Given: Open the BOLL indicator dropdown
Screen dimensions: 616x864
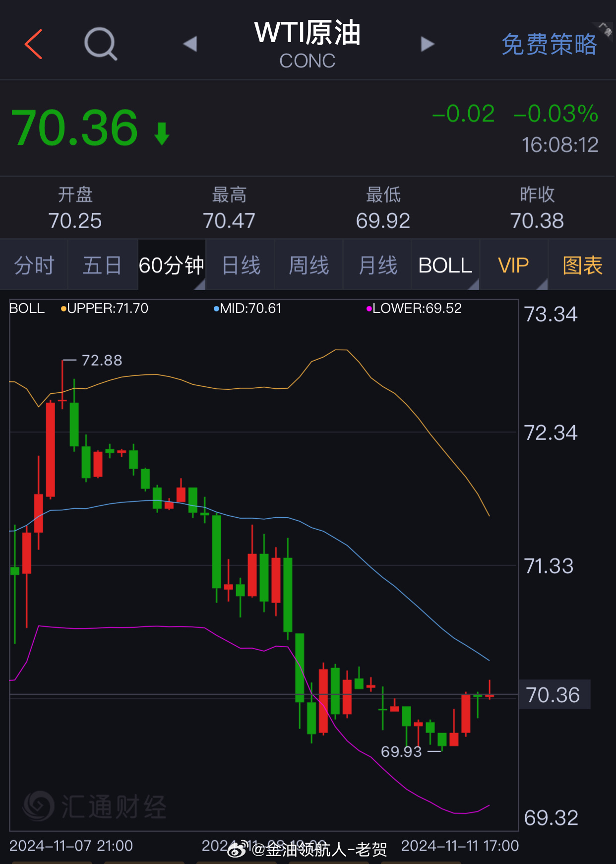Looking at the screenshot, I should pyautogui.click(x=445, y=265).
